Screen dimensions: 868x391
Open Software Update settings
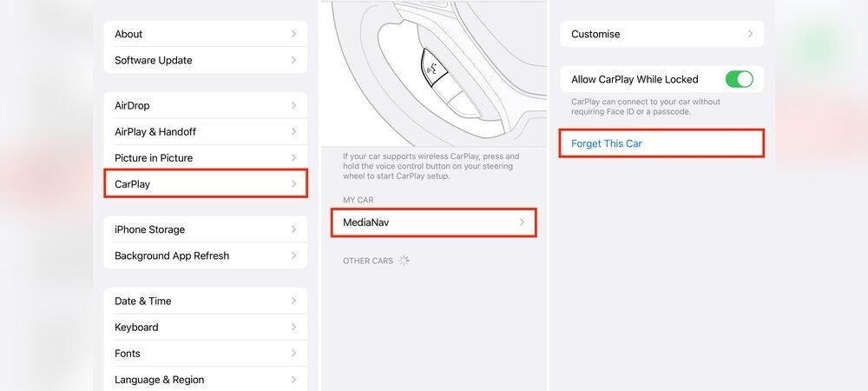click(206, 60)
